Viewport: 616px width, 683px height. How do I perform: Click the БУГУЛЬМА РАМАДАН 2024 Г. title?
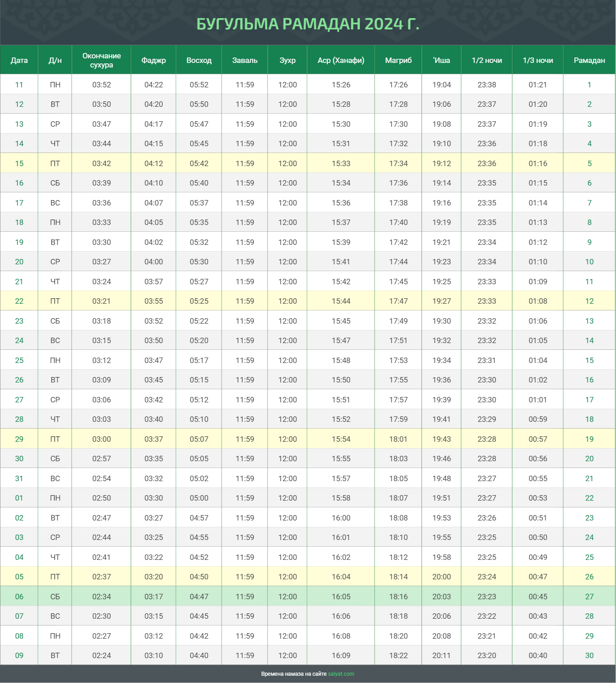coord(308,24)
